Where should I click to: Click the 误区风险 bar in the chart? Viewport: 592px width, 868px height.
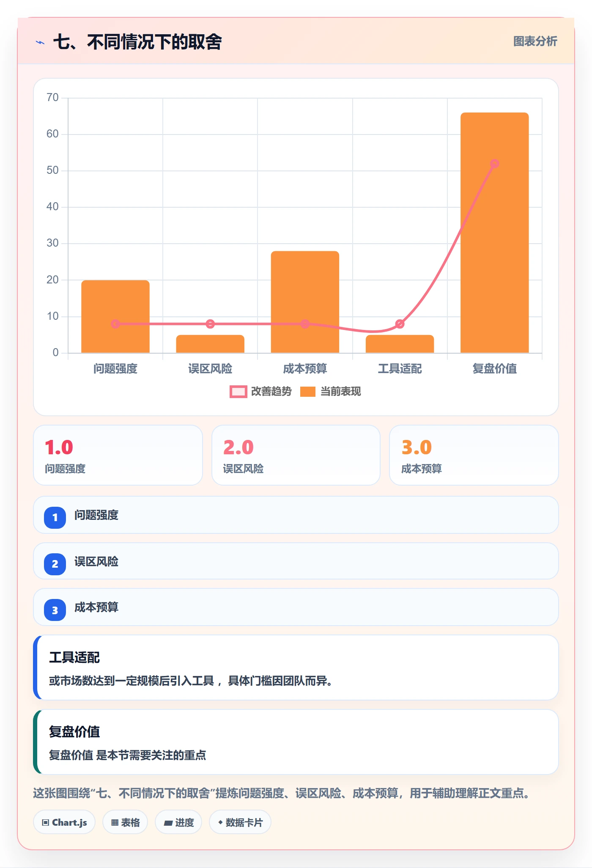pyautogui.click(x=210, y=344)
